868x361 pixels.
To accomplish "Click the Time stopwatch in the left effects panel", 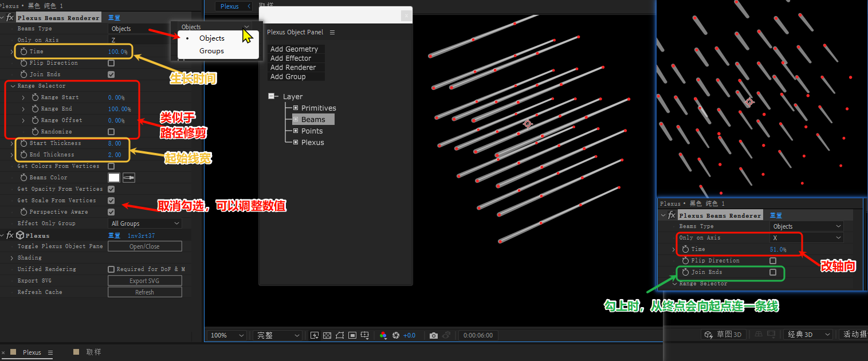I will [23, 52].
